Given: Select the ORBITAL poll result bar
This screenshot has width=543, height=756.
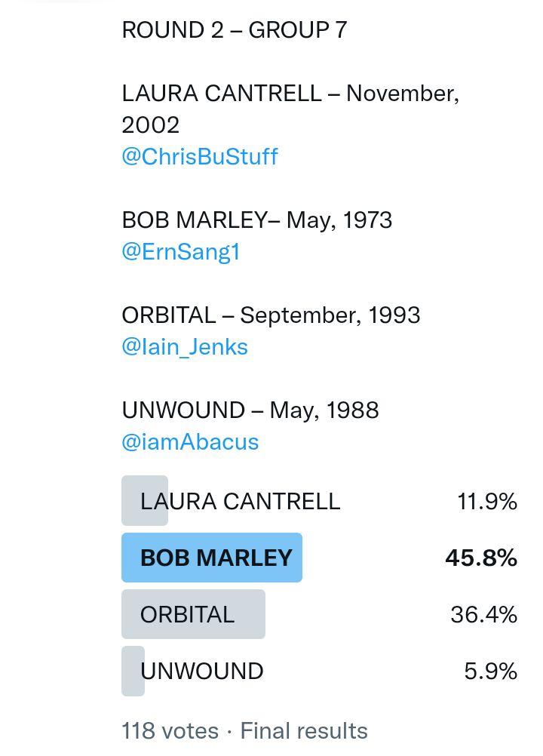Looking at the screenshot, I should [x=193, y=614].
